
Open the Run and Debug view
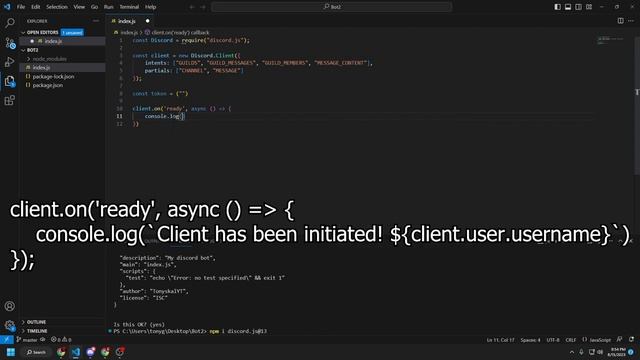tap(10, 62)
